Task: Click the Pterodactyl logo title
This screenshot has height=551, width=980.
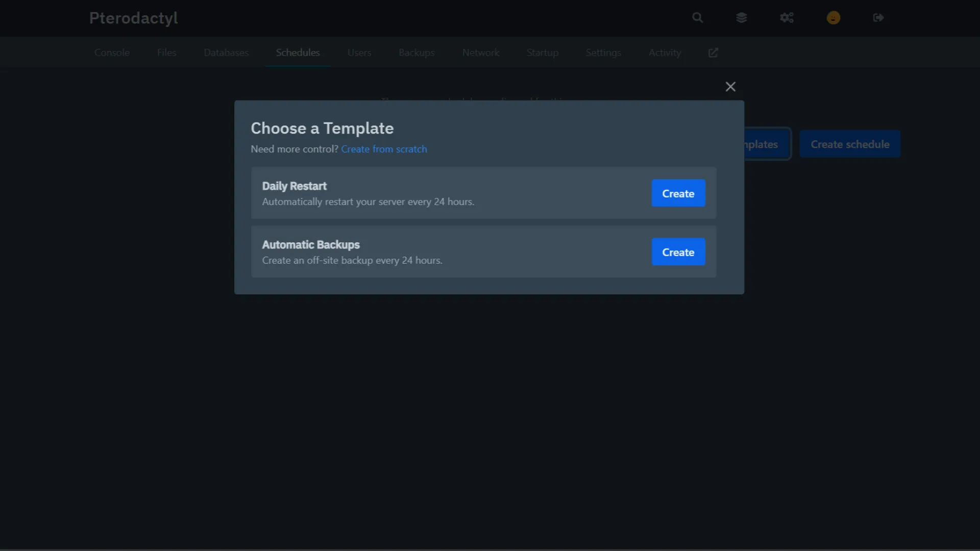Action: point(133,18)
